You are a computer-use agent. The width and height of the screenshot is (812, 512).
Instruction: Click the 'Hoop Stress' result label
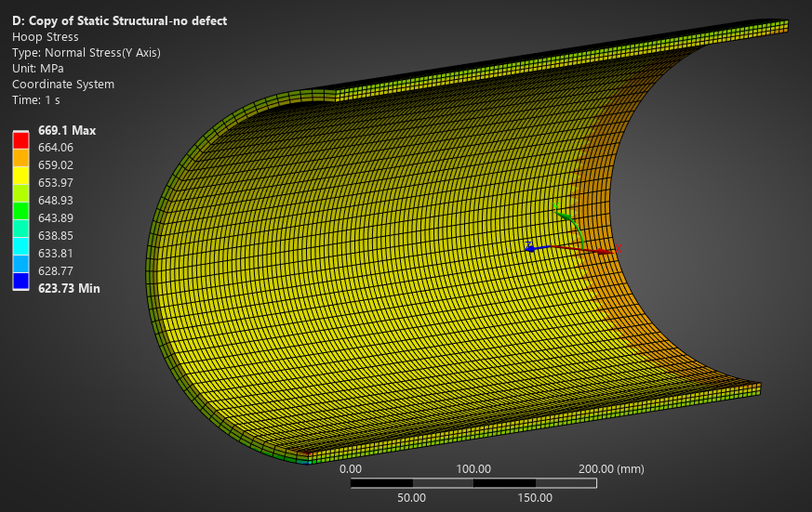coord(45,37)
